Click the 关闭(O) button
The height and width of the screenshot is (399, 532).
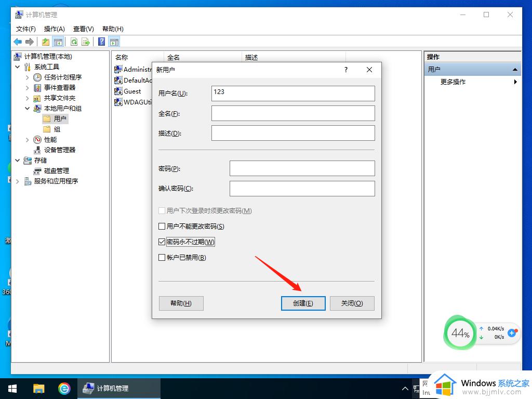(352, 303)
